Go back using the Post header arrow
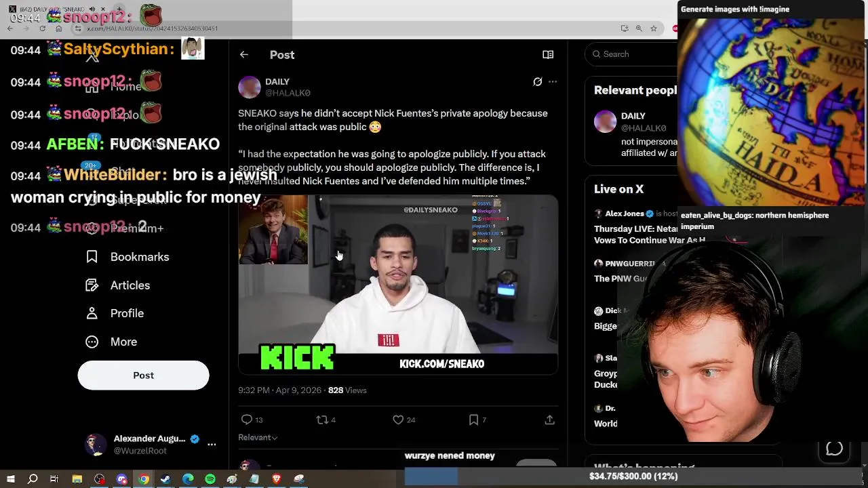Image resolution: width=868 pixels, height=488 pixels. coord(244,55)
